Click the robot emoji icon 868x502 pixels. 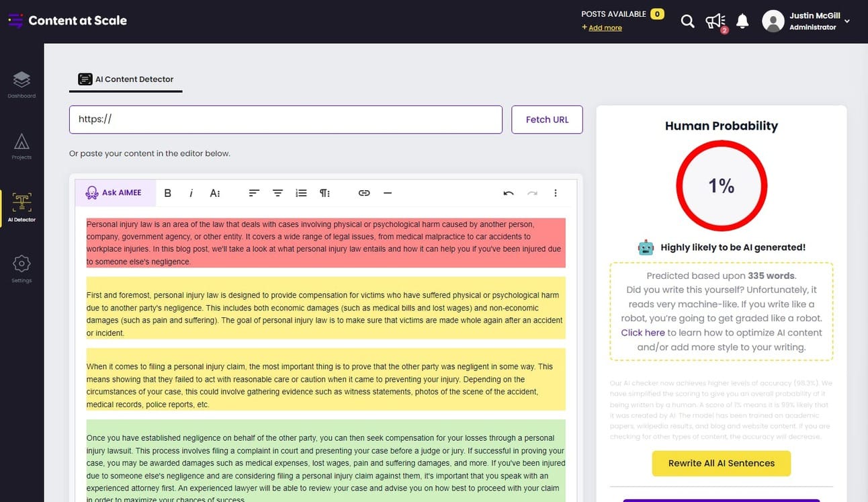[x=646, y=247]
